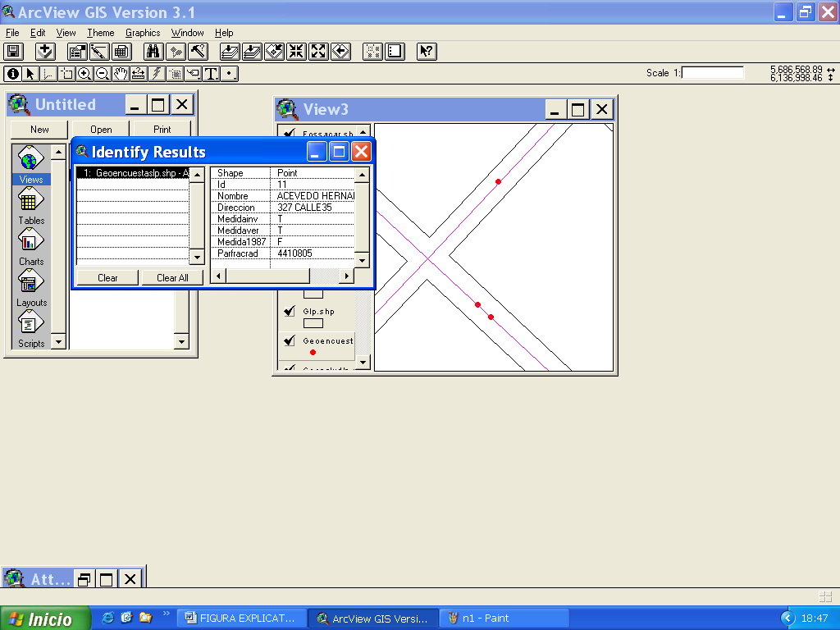This screenshot has height=630, width=840.
Task: Click the right arrow of Identify Results horizontal scrollbar
Action: point(347,276)
